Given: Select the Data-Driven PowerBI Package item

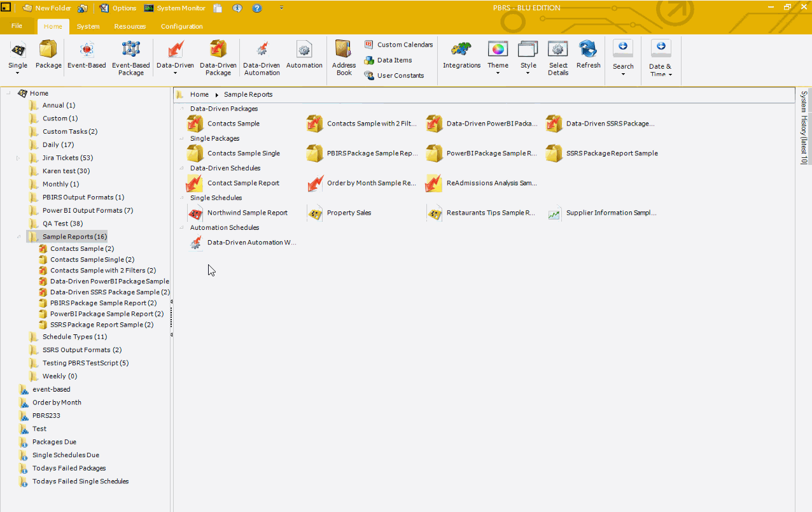Looking at the screenshot, I should click(482, 124).
